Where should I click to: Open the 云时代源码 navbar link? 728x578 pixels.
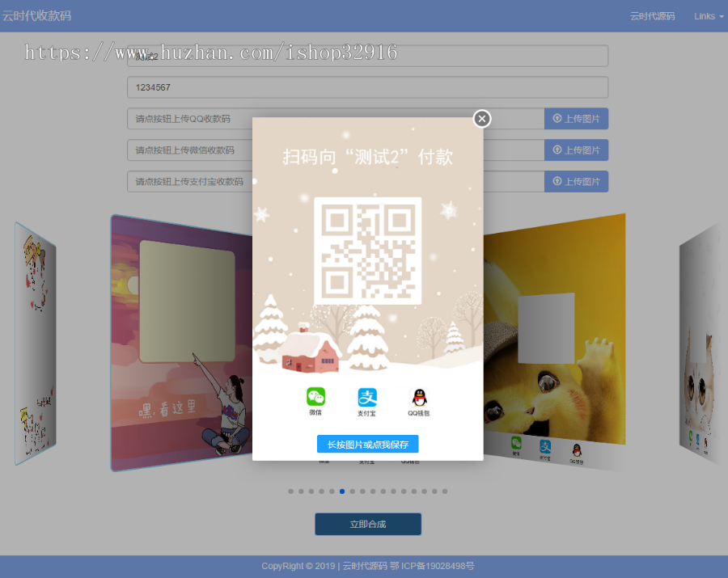(652, 16)
